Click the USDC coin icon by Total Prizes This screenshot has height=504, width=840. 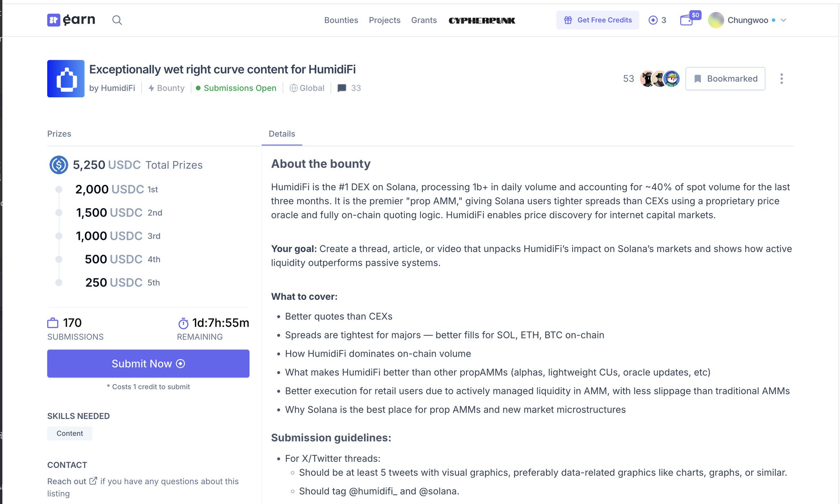point(58,165)
